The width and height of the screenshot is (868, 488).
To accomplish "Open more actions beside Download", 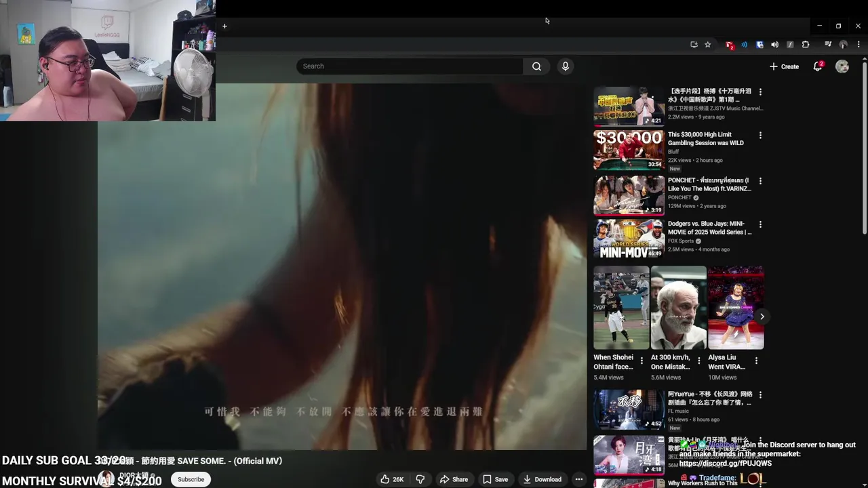I will (x=578, y=479).
